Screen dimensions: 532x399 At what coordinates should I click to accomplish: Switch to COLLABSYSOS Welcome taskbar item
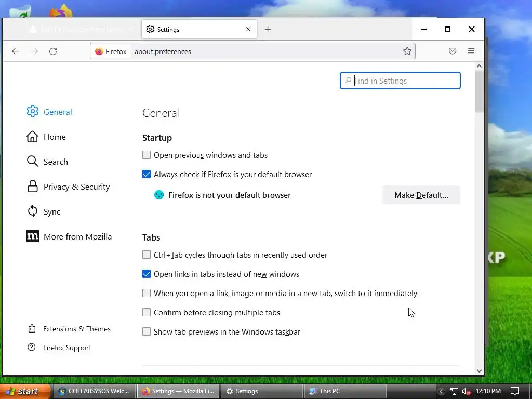coord(95,391)
